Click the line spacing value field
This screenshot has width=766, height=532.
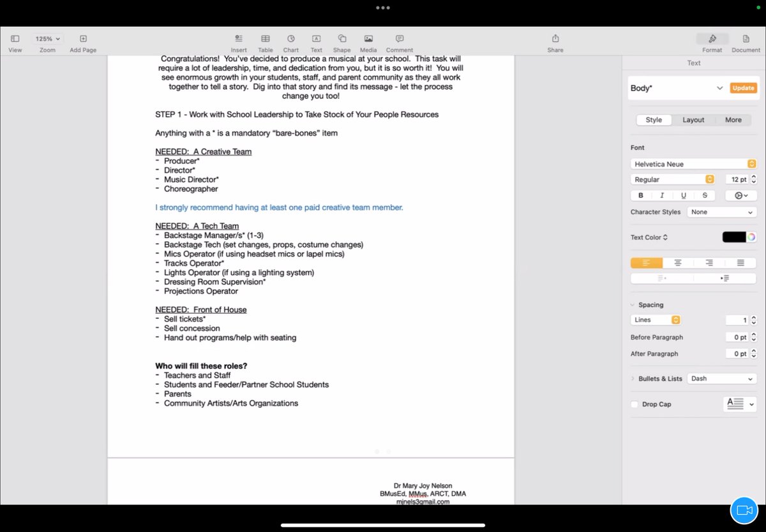(x=737, y=320)
